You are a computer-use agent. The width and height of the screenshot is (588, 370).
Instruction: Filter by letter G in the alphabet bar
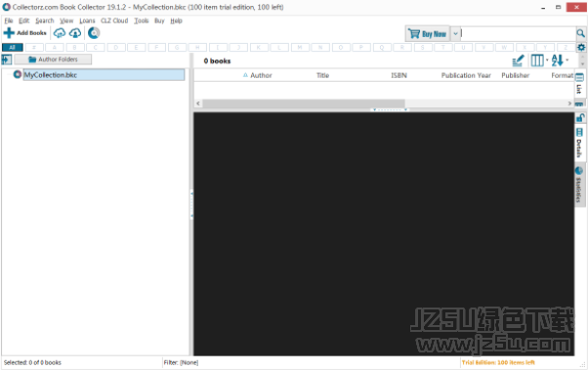178,47
